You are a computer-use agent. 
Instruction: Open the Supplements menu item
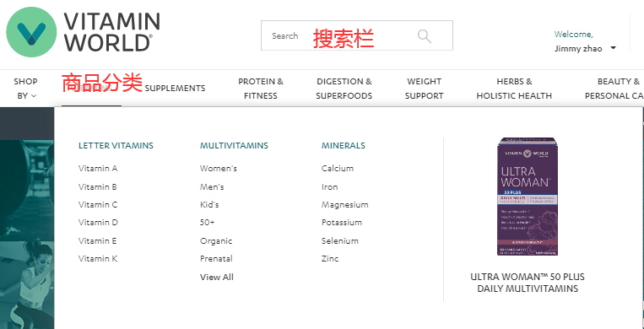[x=175, y=89]
